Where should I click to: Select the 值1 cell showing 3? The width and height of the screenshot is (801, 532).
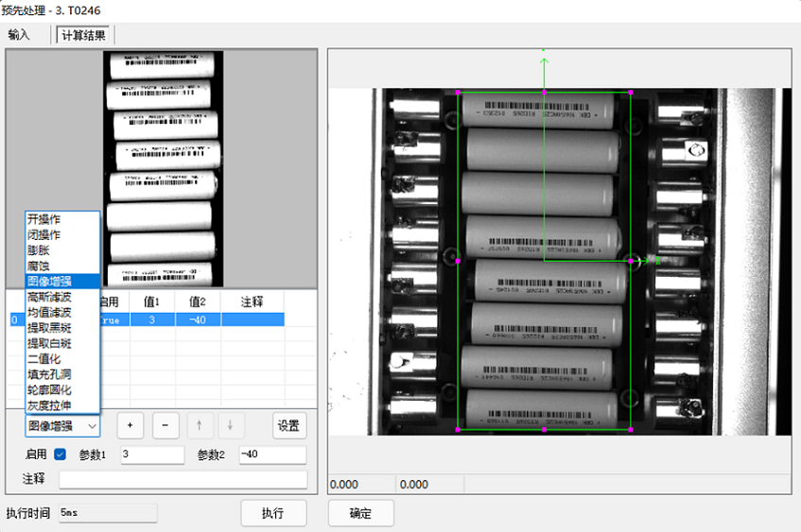click(152, 319)
